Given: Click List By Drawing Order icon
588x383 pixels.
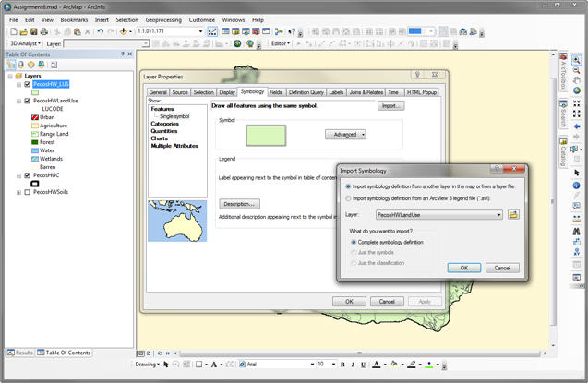Looking at the screenshot, I should coord(11,65).
